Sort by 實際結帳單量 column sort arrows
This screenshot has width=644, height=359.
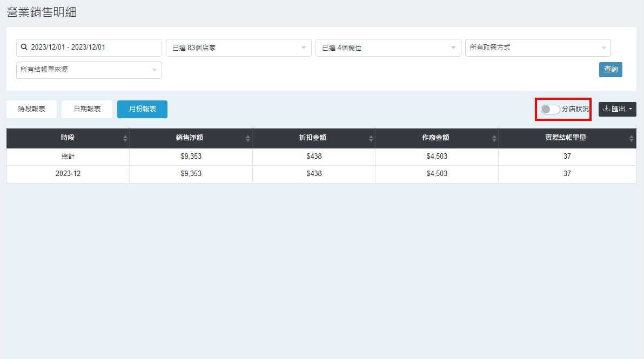coord(632,139)
